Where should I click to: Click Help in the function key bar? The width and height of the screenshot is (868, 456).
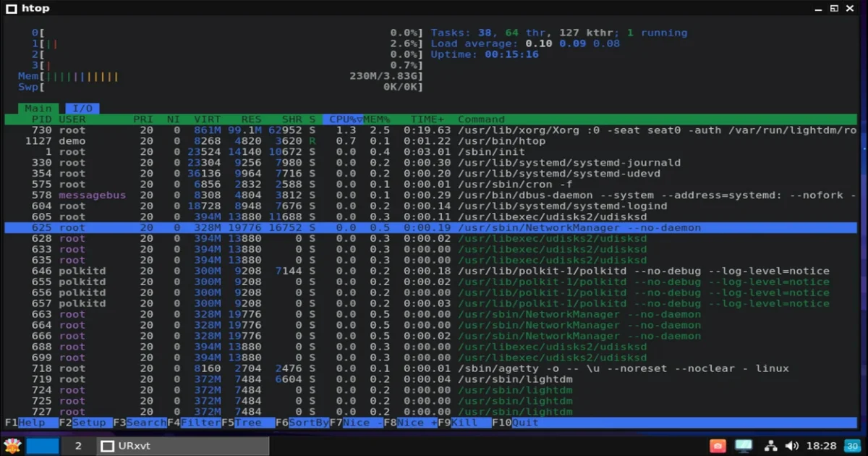click(31, 423)
